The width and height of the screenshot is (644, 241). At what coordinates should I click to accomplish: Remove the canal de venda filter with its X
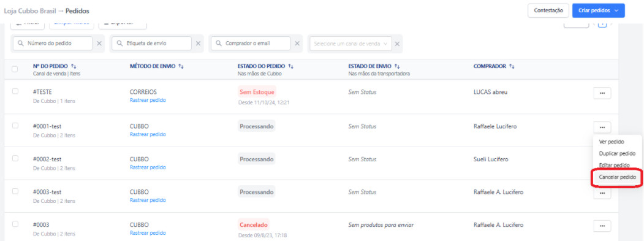click(397, 44)
